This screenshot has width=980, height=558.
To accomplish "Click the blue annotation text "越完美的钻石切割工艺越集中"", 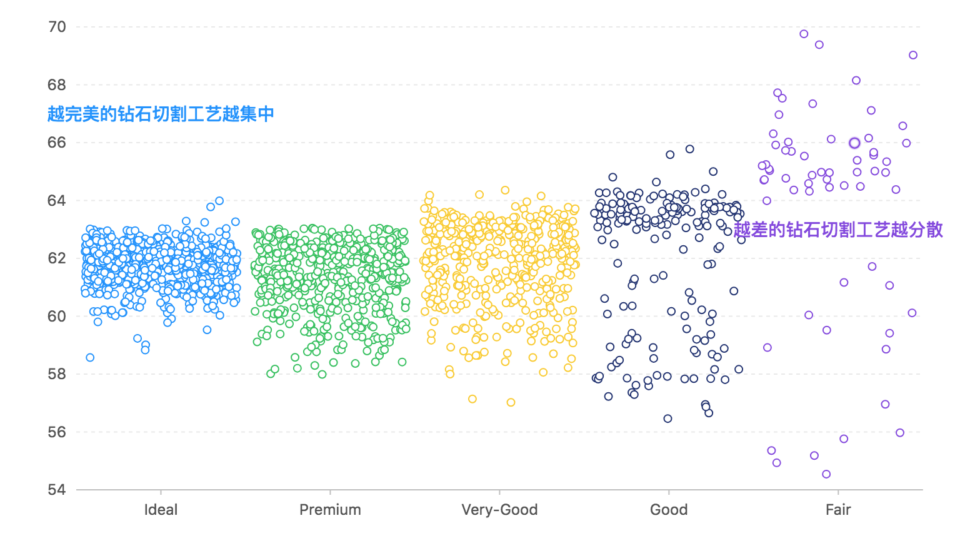I will click(161, 114).
